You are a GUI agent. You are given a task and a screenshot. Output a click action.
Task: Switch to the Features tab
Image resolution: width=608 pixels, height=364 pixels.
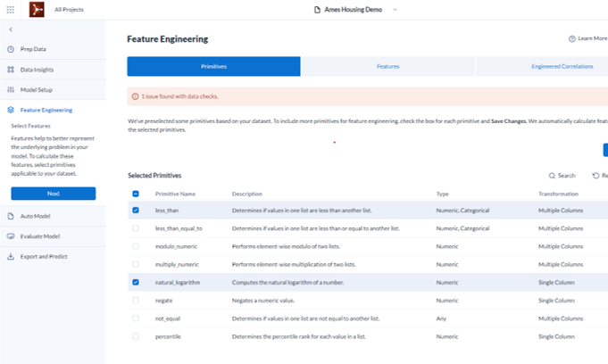click(x=387, y=66)
